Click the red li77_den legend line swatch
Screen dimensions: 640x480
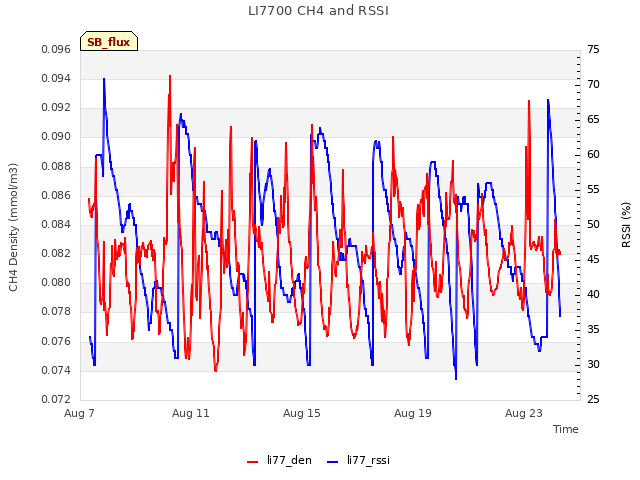[x=253, y=462]
